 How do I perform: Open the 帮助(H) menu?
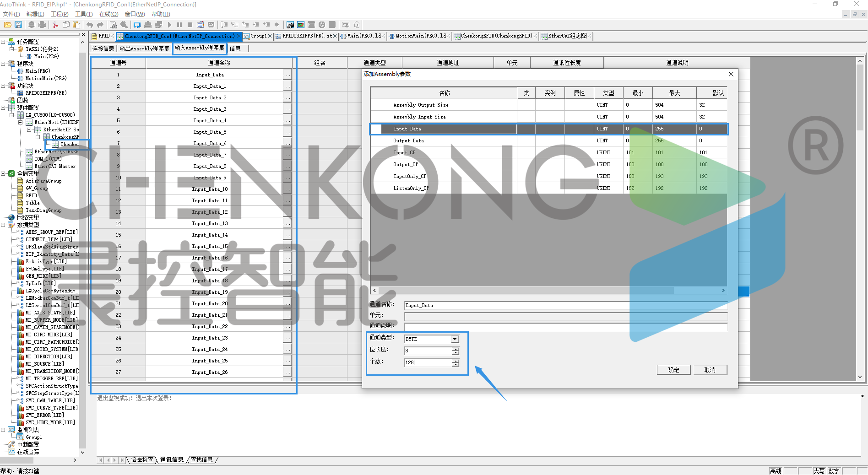(x=161, y=14)
